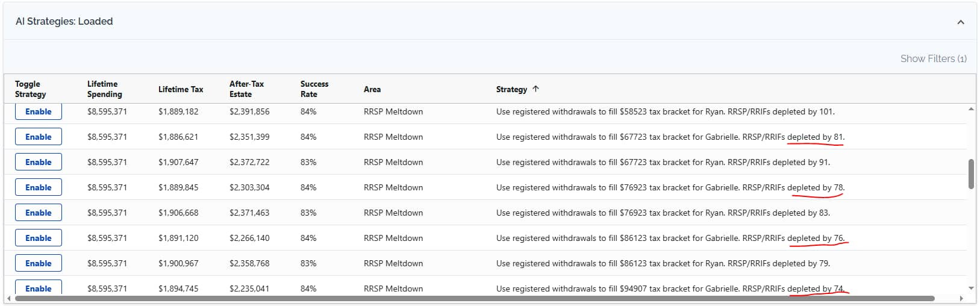
Task: Sort by After-Tax Estate column header
Action: pos(246,89)
